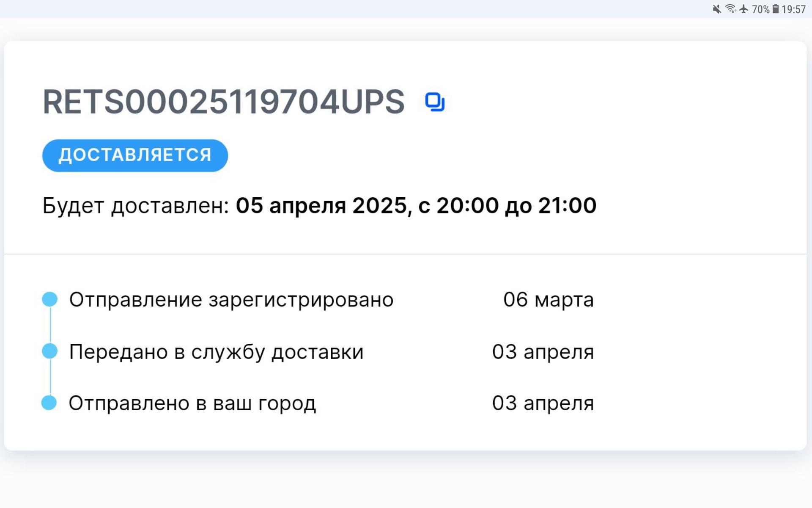Select the tracking number RETS00025119704UPS text
The height and width of the screenshot is (508, 812).
(x=224, y=102)
